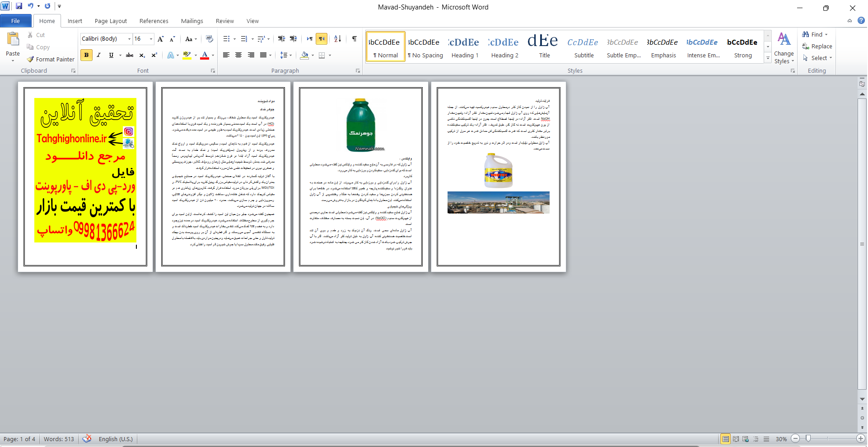Image resolution: width=868 pixels, height=447 pixels.
Task: Center align the text
Action: tap(238, 55)
